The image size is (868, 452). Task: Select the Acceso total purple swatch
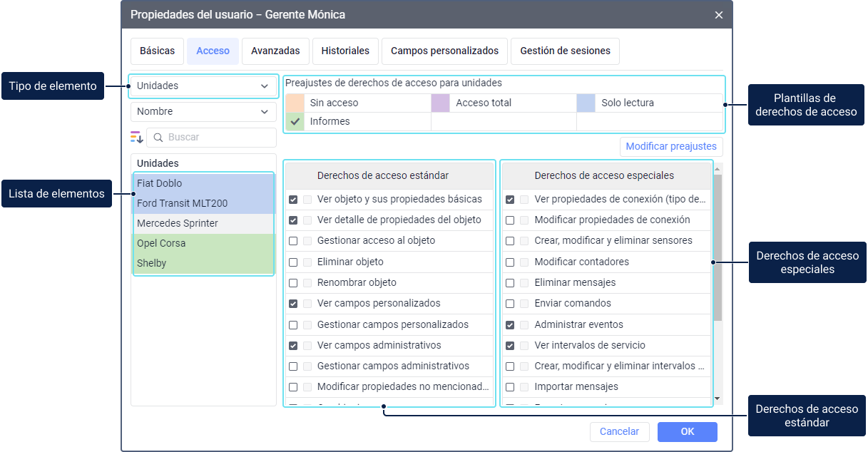tap(440, 103)
